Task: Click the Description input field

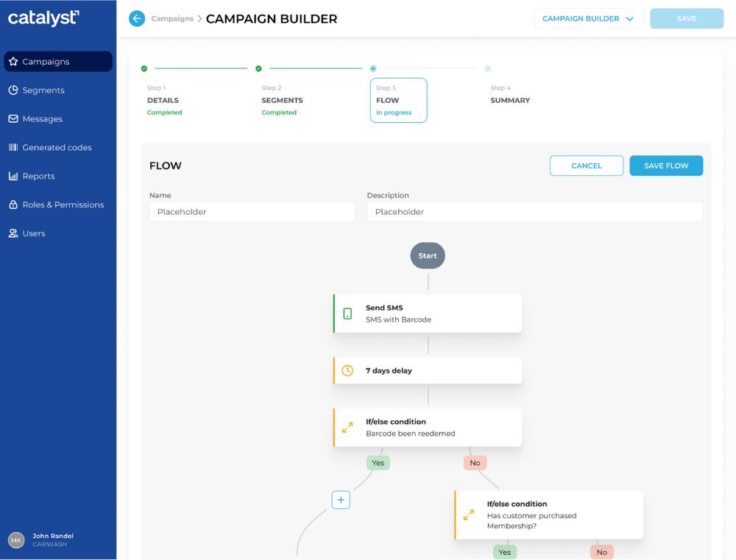Action: (534, 212)
